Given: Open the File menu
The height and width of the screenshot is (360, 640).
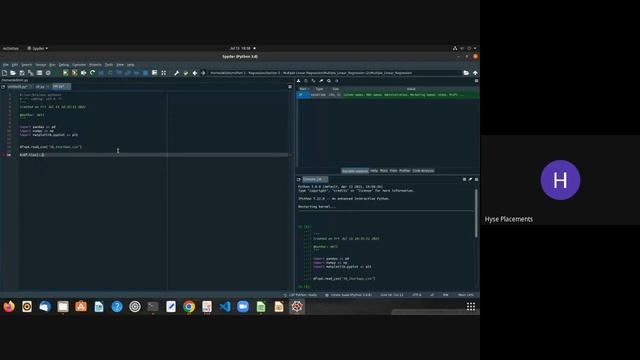Looking at the screenshot, I should (6, 64).
